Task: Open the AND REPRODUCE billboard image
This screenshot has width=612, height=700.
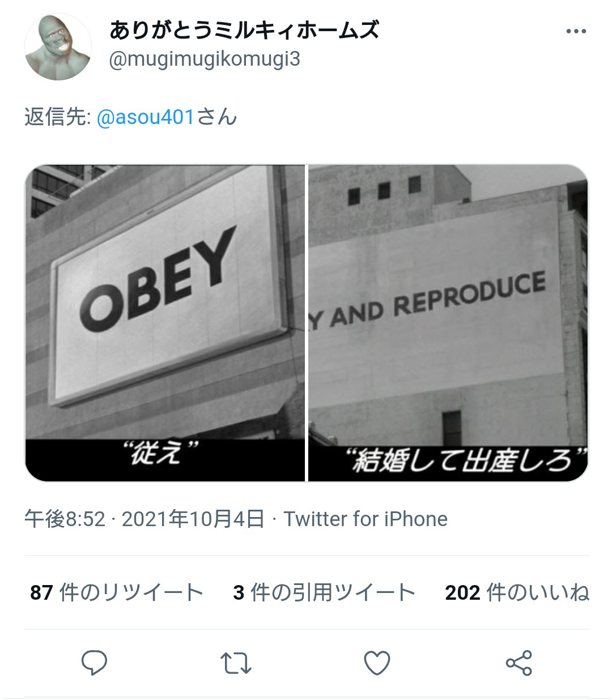Action: (448, 323)
